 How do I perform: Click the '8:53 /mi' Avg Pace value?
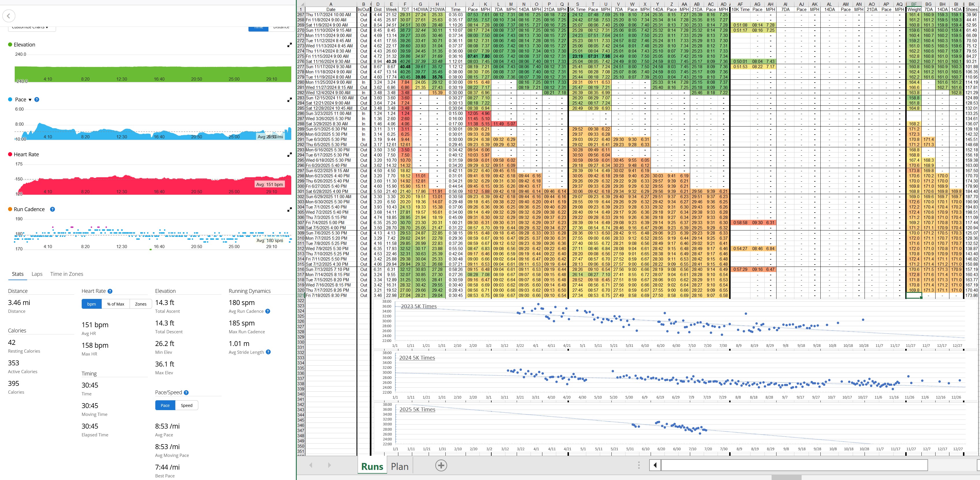(167, 426)
